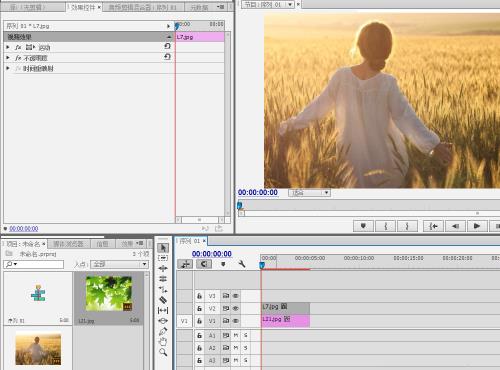Hide video track V2 with eye icon

click(235, 308)
